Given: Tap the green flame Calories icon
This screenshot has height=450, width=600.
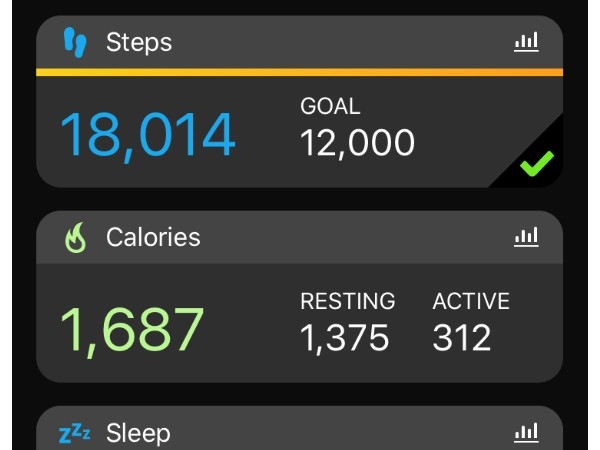Looking at the screenshot, I should click(x=75, y=238).
